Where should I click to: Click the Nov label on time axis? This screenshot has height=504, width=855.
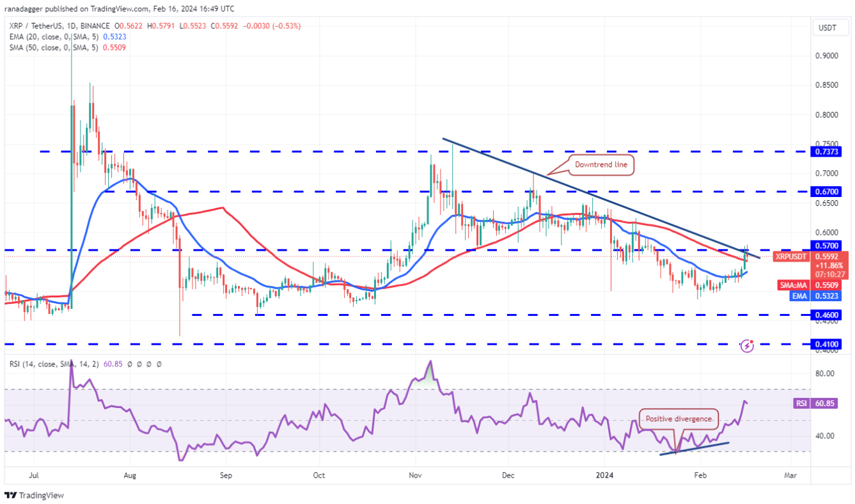coord(415,475)
